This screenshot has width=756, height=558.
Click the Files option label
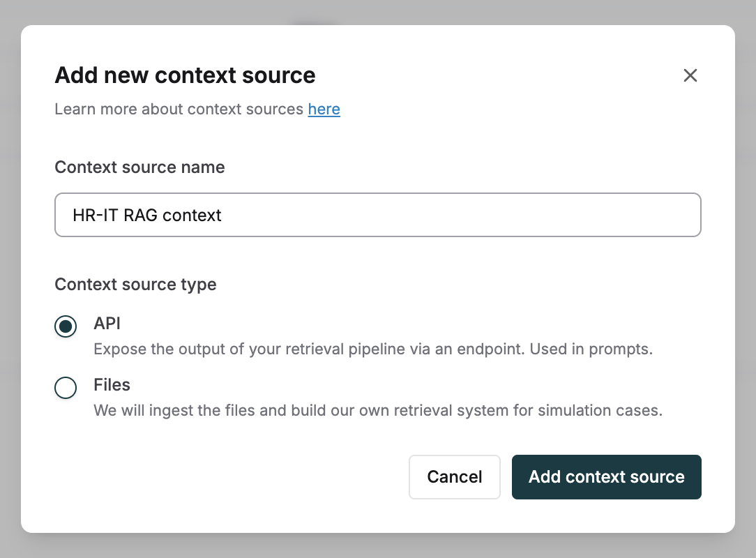click(112, 385)
